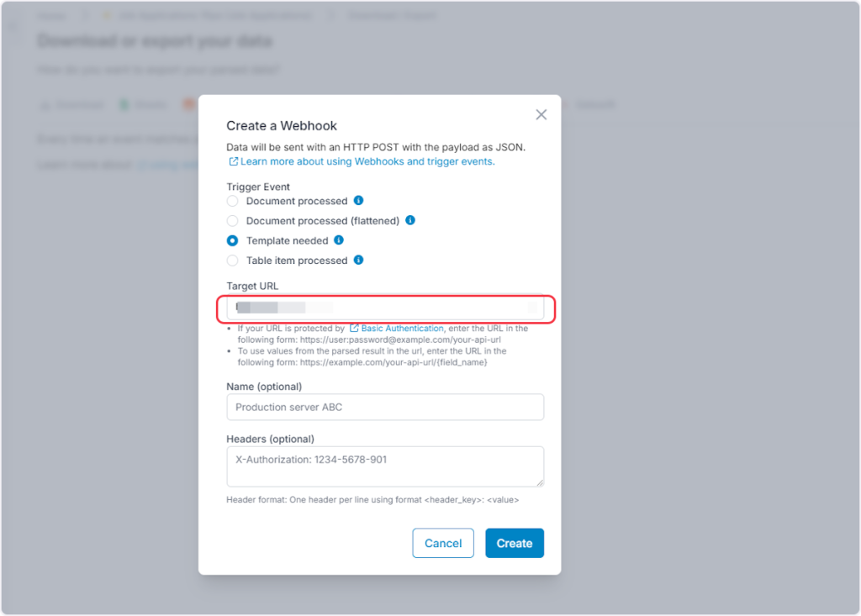This screenshot has height=616, width=861.
Task: Show info for Template needed trigger
Action: click(x=339, y=240)
